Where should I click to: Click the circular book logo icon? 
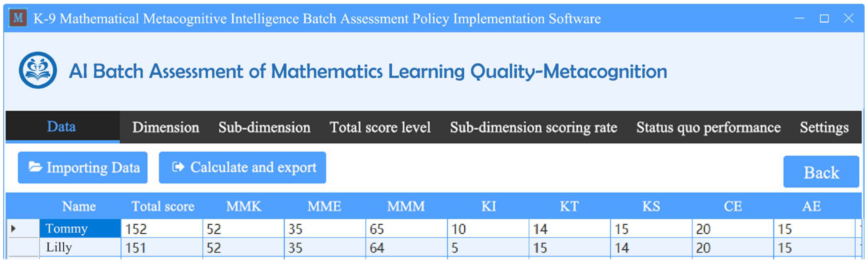(38, 70)
